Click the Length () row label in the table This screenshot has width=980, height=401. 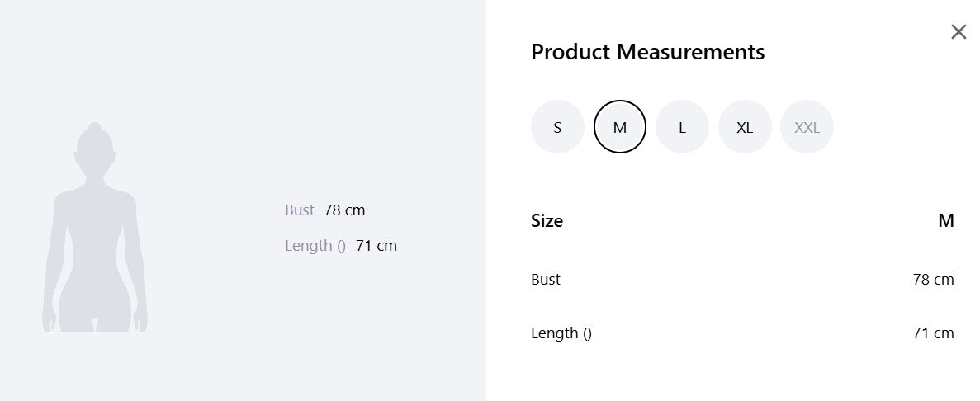click(561, 333)
